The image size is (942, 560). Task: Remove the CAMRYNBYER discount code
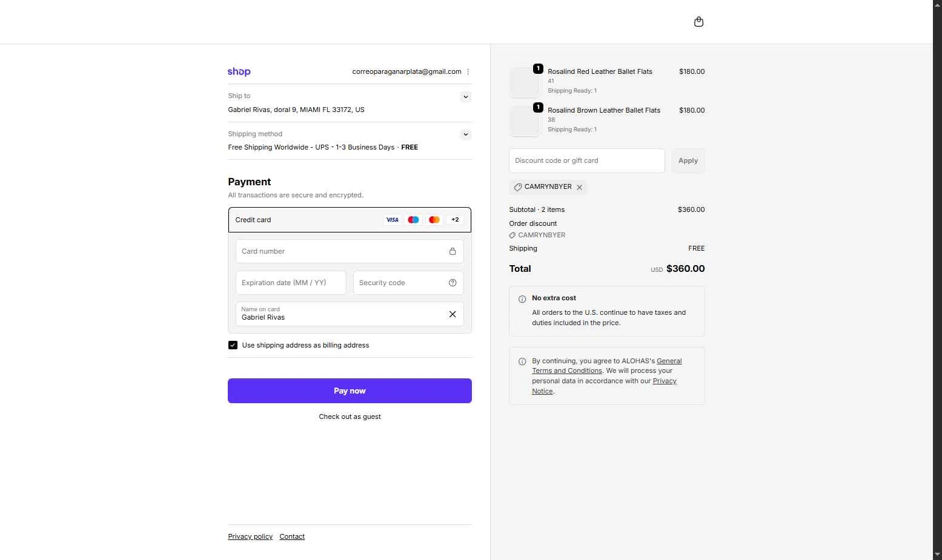(x=580, y=188)
